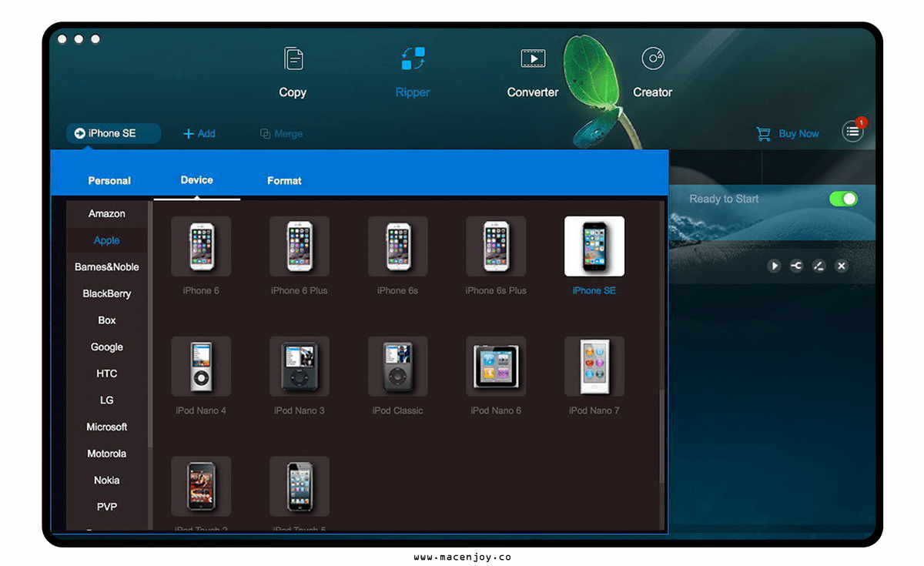Select HTC in the brand list
The image size is (924, 566).
pyautogui.click(x=107, y=373)
